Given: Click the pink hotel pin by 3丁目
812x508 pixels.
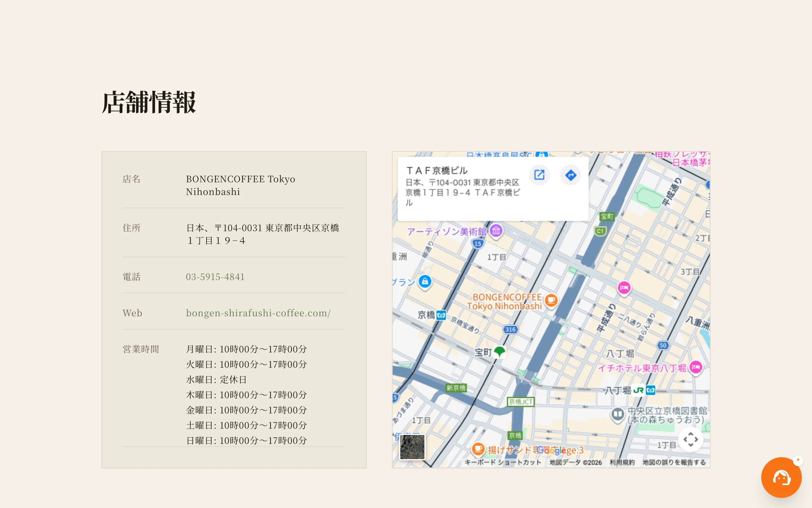Looking at the screenshot, I should coord(624,288).
